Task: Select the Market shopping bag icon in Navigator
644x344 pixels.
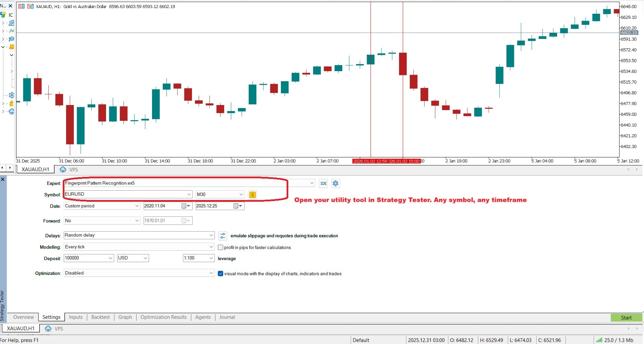Action: click(11, 103)
